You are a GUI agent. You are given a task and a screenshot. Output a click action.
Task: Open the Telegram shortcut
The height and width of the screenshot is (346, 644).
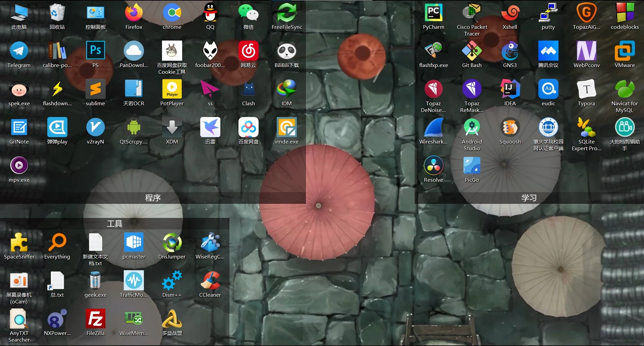coord(19,51)
